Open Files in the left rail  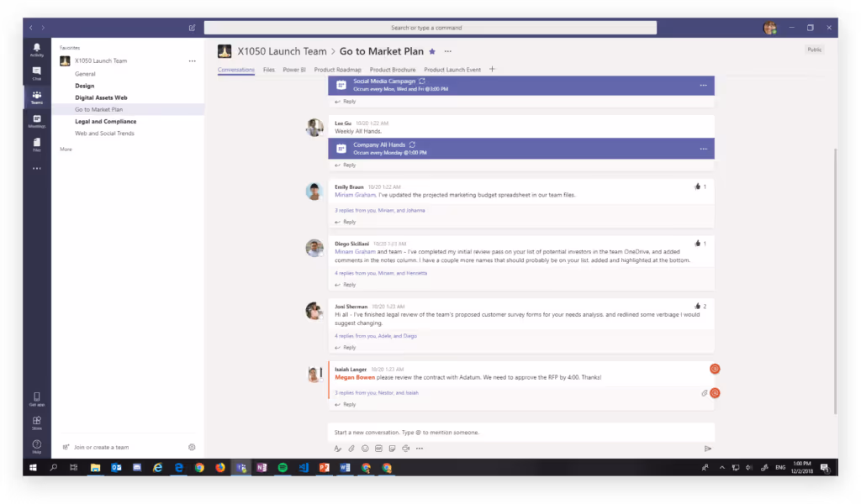(37, 144)
